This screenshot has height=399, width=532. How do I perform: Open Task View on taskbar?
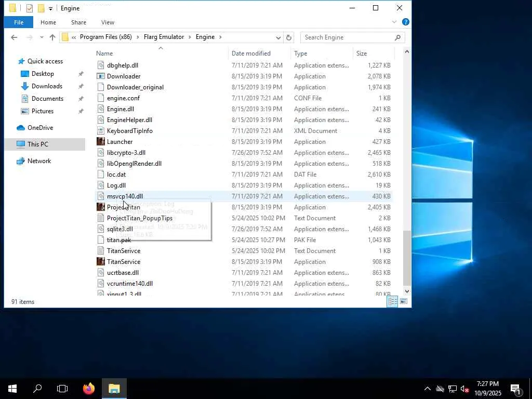click(x=62, y=389)
